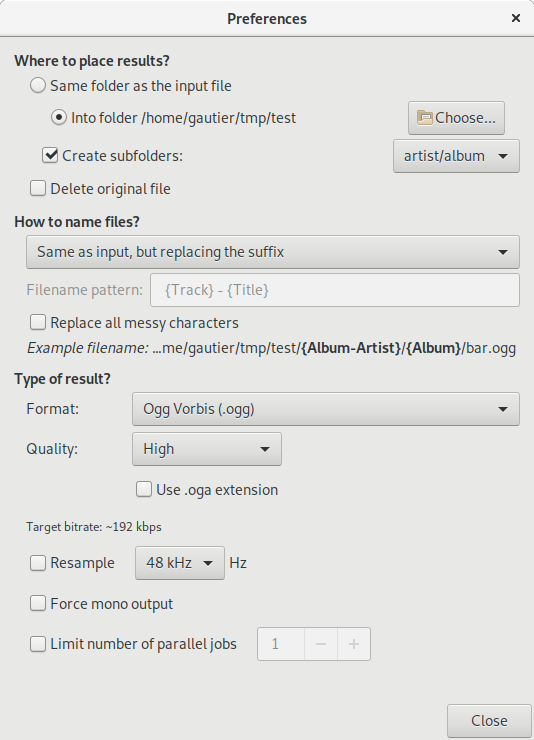Click the Where to place results? heading
The image size is (534, 740).
(92, 61)
